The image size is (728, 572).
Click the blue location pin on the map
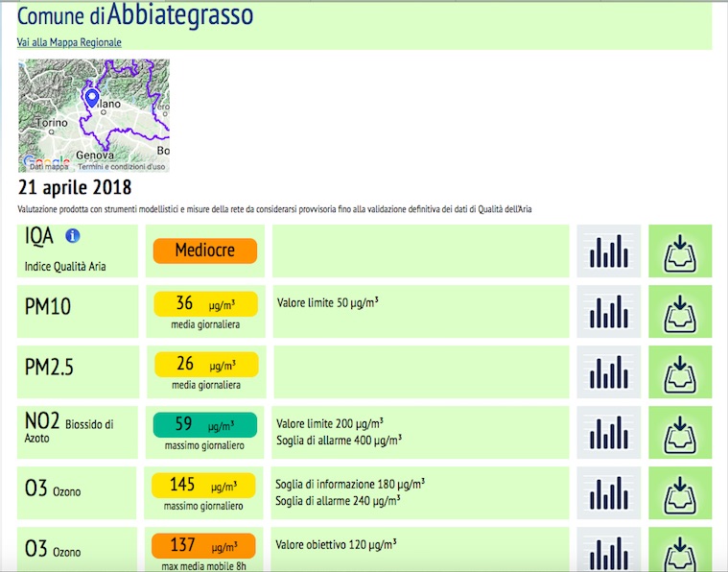92,97
